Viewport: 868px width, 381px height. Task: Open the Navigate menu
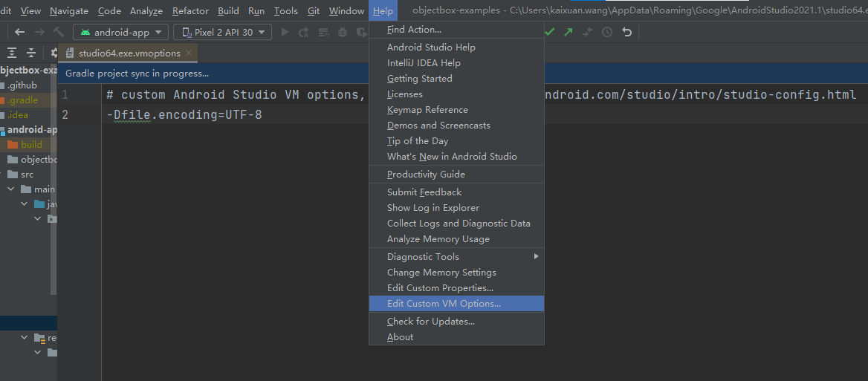[69, 11]
